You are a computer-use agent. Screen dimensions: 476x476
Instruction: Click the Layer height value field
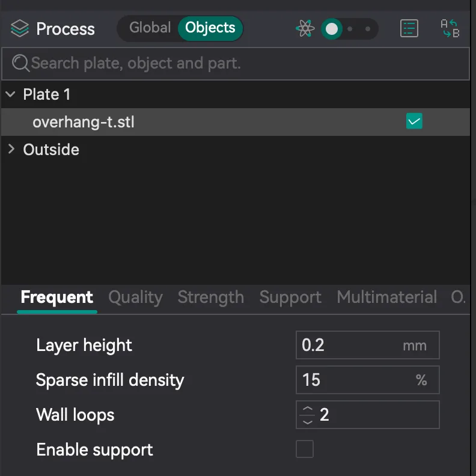pyautogui.click(x=368, y=345)
